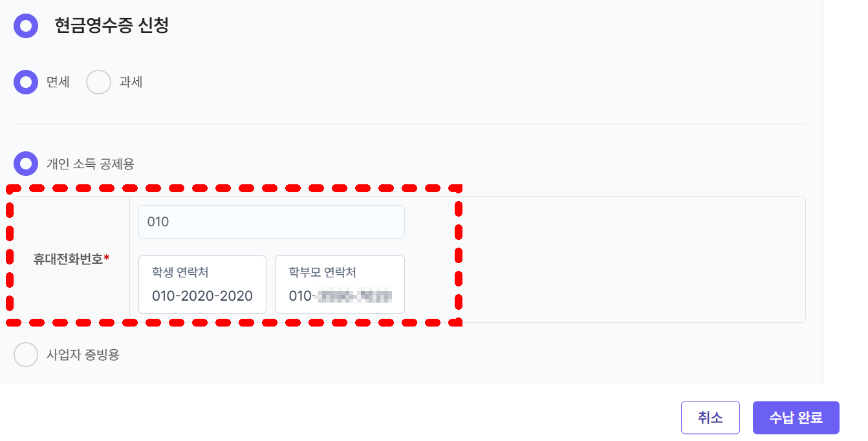
Task: Click the 휴대전화번호 field label
Action: (68, 259)
